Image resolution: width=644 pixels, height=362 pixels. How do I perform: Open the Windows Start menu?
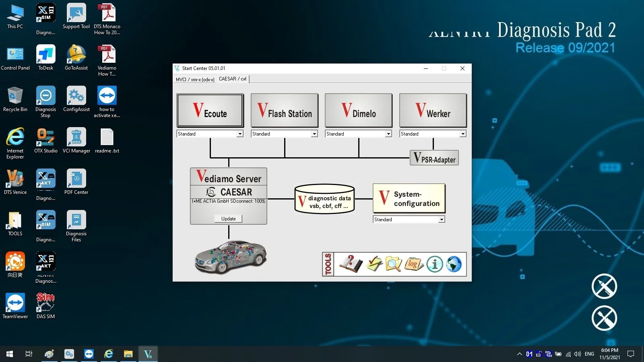10,354
